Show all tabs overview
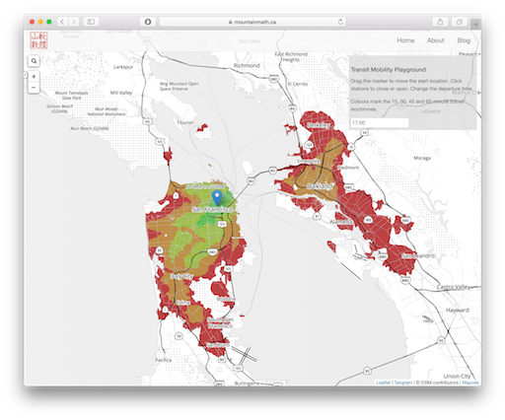Image resolution: width=505 pixels, height=420 pixels. 460,22
